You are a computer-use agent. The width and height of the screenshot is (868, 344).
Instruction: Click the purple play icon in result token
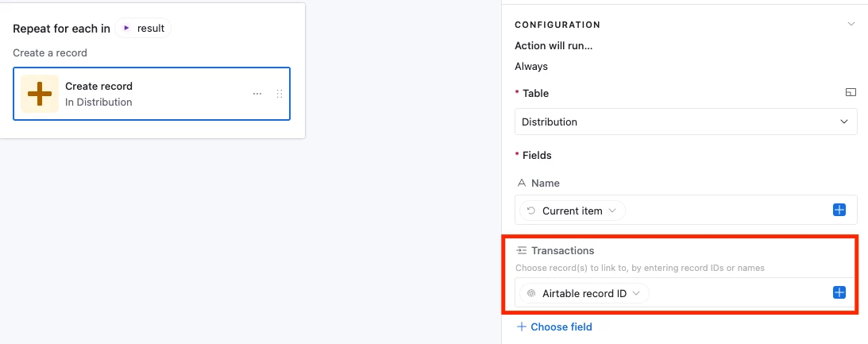(x=126, y=29)
